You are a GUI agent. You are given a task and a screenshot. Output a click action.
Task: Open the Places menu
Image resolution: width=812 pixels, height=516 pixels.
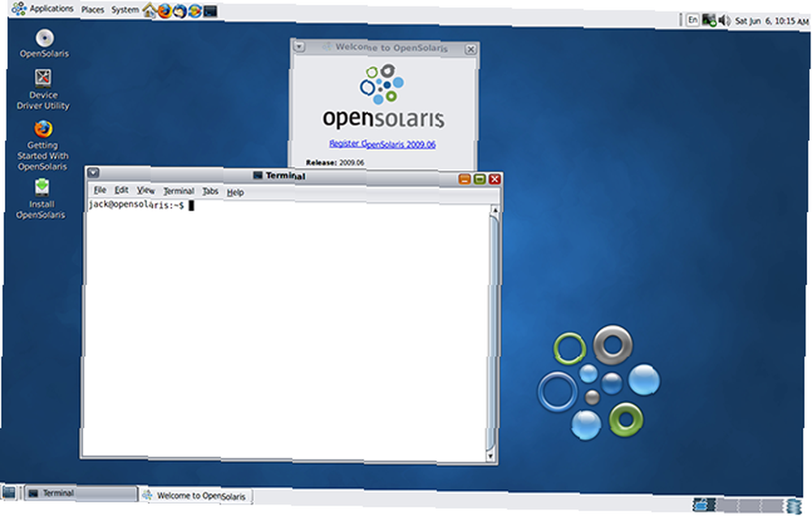click(x=93, y=9)
